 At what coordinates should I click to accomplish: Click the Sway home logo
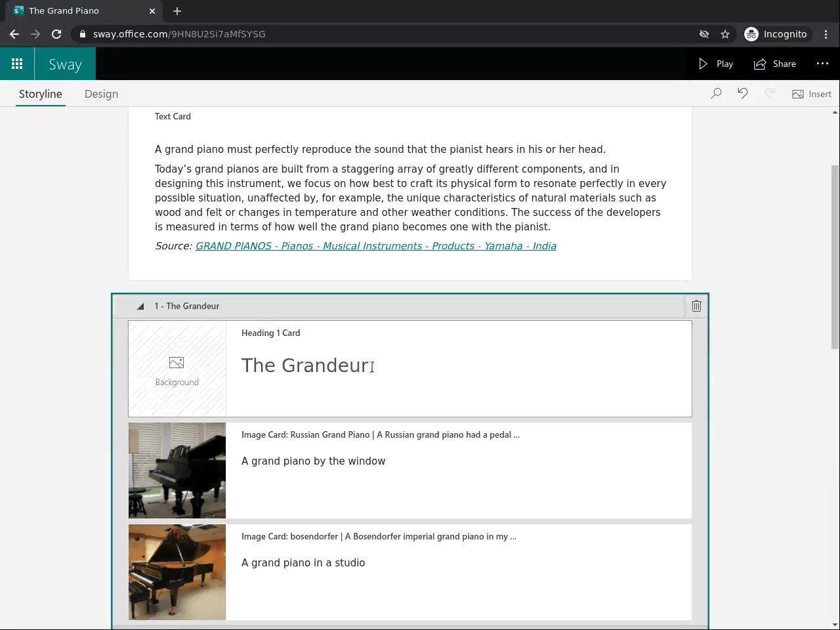[x=64, y=64]
